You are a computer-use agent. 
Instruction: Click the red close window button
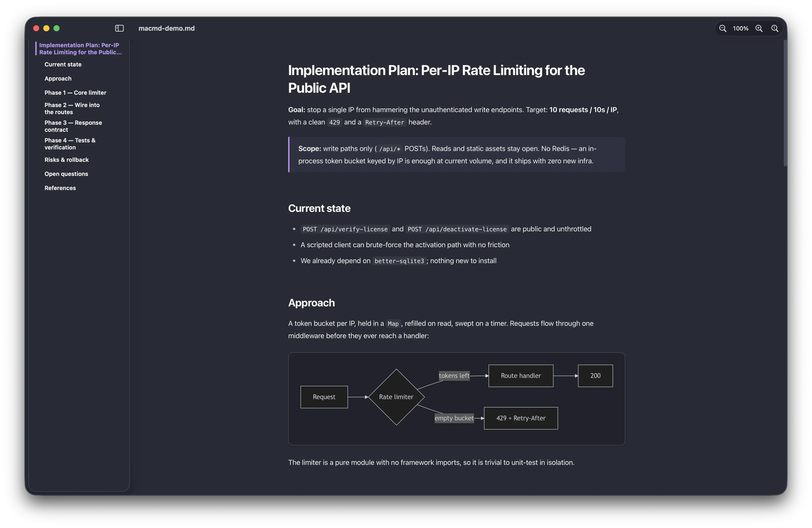[x=36, y=28]
